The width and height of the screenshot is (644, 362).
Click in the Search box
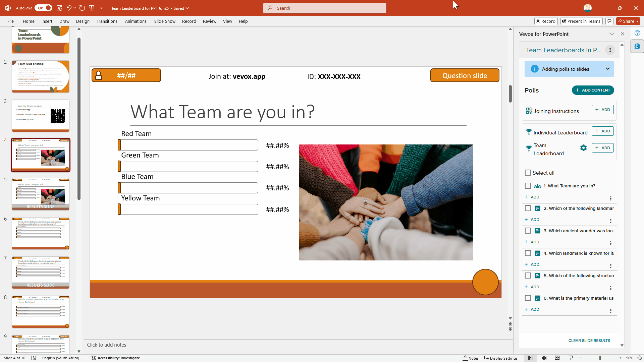pos(325,8)
